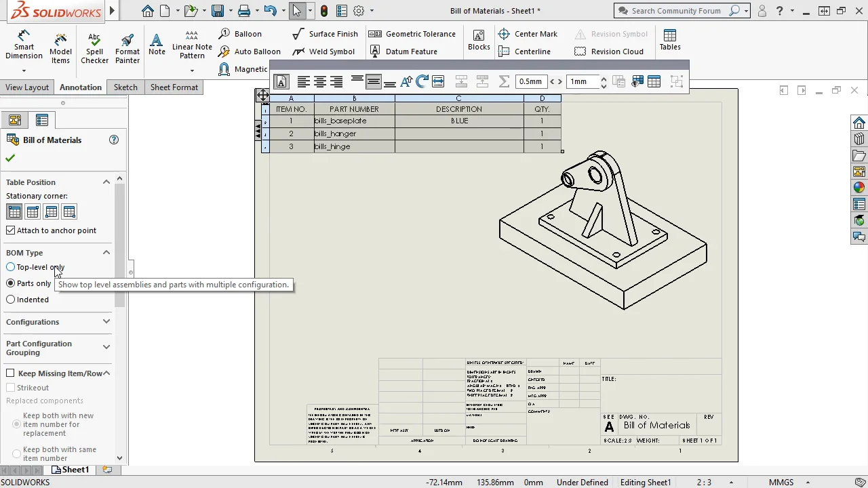The image size is (868, 488).
Task: Click the MMGS unit system in status bar
Action: [x=781, y=483]
